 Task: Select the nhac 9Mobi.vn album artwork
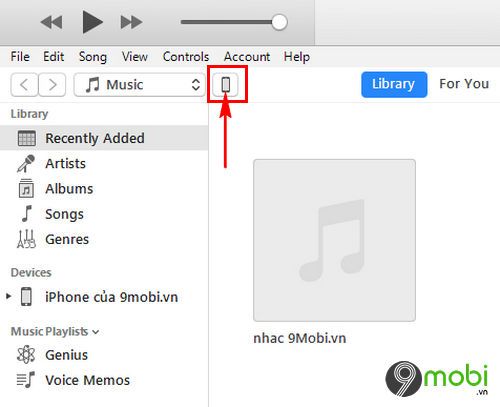pos(334,240)
